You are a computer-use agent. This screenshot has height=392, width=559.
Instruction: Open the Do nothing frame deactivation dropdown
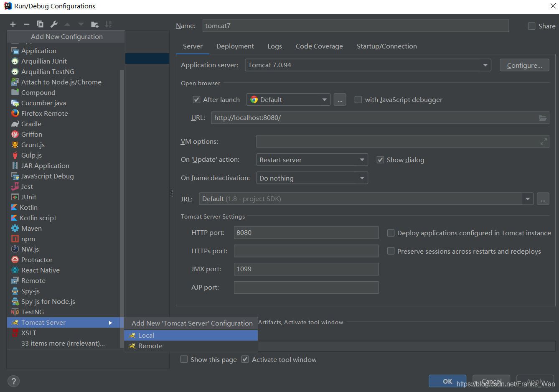click(312, 178)
